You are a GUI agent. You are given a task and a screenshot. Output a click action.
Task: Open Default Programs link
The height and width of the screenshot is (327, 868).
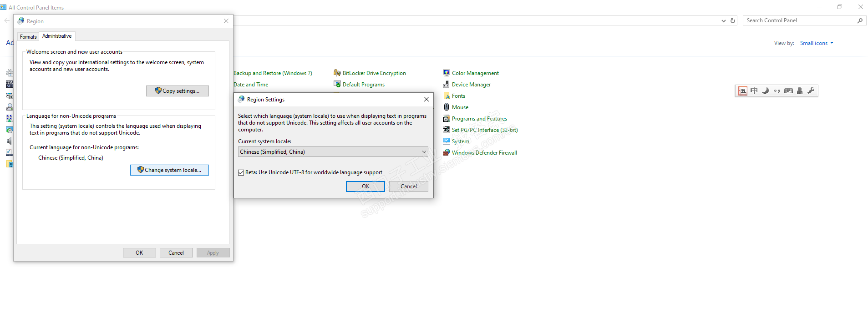coord(364,85)
